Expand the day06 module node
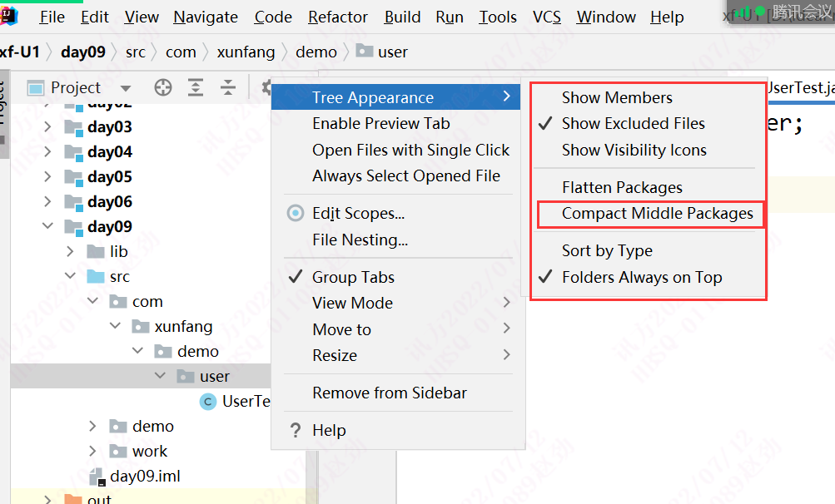The width and height of the screenshot is (835, 504). [48, 202]
